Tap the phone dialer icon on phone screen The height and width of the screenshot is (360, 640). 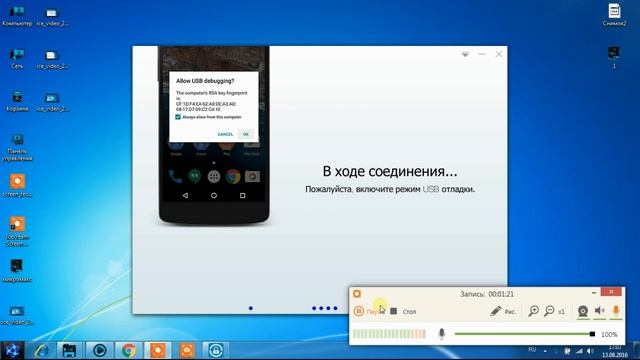(x=175, y=176)
